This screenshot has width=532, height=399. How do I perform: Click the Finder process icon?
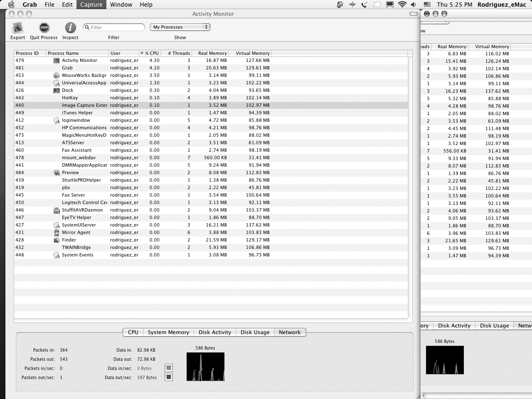tap(57, 240)
